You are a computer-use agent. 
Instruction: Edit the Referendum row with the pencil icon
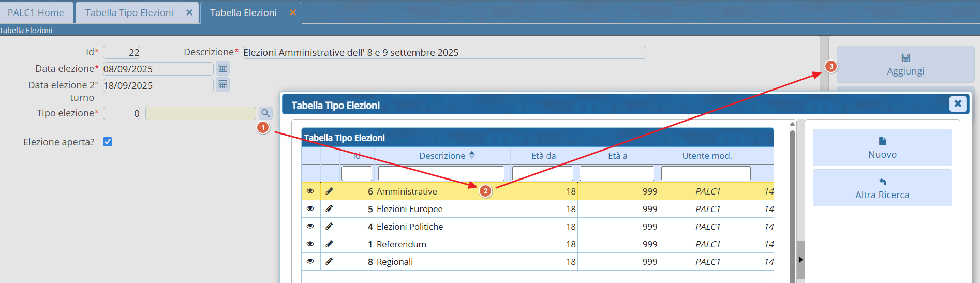click(x=329, y=244)
